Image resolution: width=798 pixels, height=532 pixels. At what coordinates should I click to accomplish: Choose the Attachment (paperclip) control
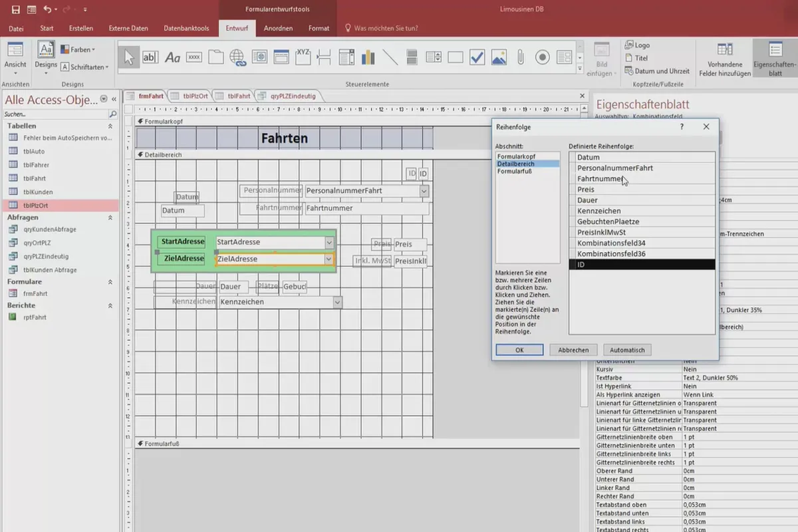(x=521, y=58)
